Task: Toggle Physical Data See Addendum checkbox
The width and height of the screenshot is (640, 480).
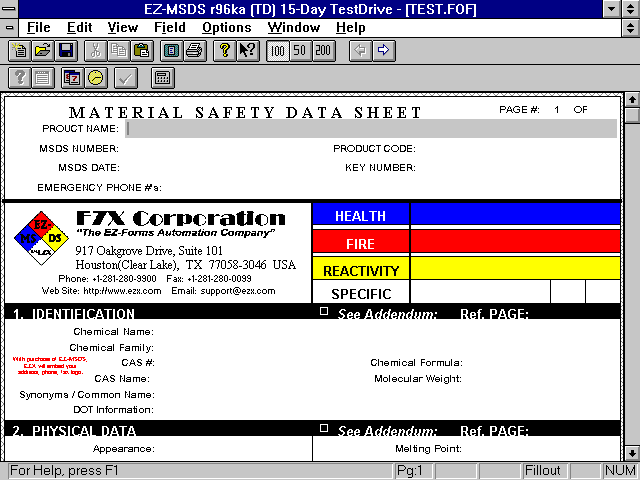Action: pyautogui.click(x=323, y=428)
